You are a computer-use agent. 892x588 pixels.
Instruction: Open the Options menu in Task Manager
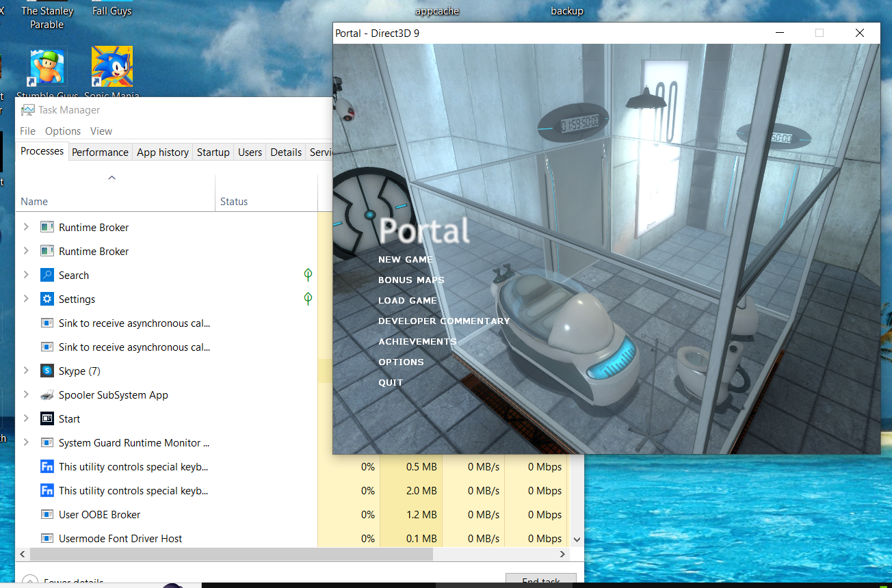[63, 131]
